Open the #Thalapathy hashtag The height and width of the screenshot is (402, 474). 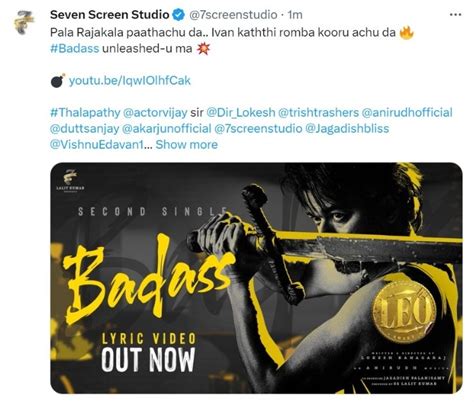pyautogui.click(x=85, y=112)
